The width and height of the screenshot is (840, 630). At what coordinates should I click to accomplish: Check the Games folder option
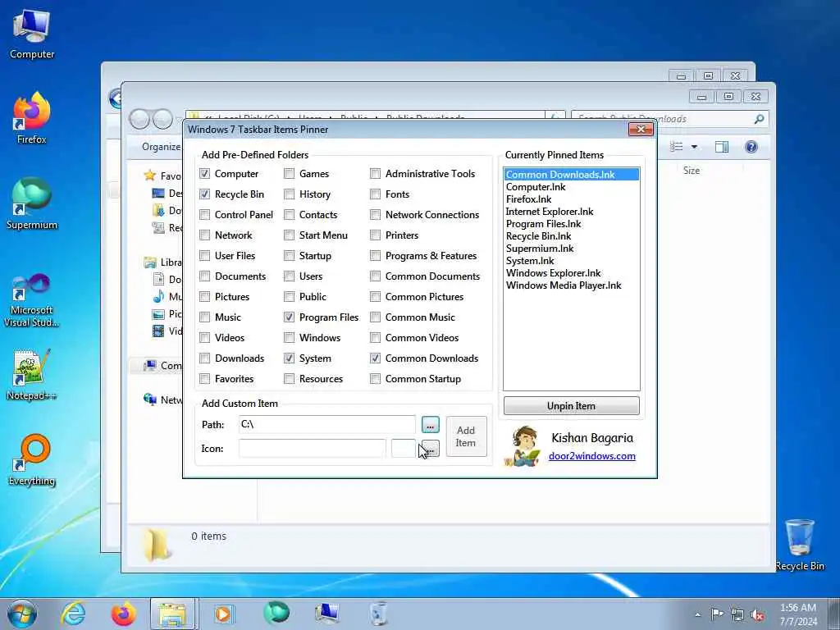tap(290, 174)
